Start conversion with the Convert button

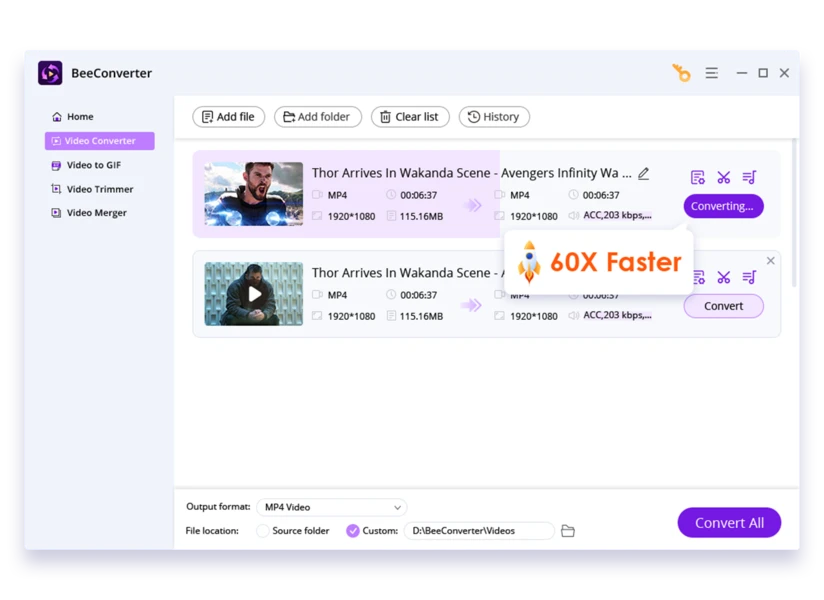pos(723,306)
